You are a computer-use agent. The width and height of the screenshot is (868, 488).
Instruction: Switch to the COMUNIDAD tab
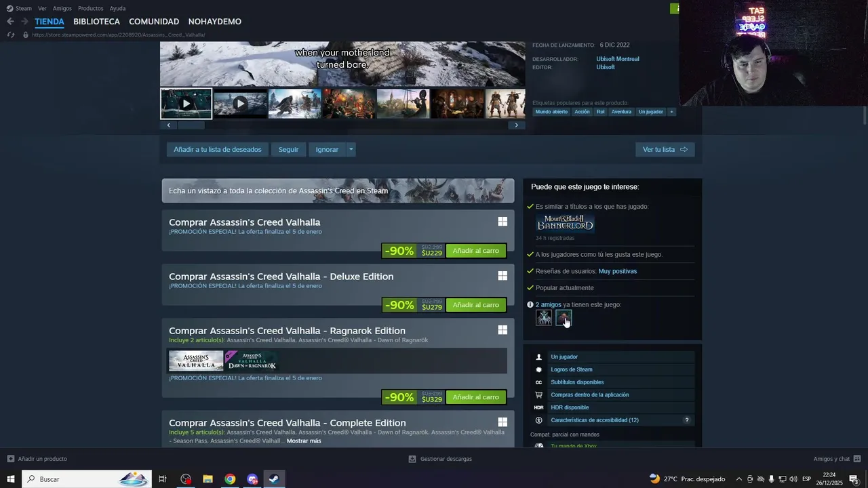pos(154,22)
